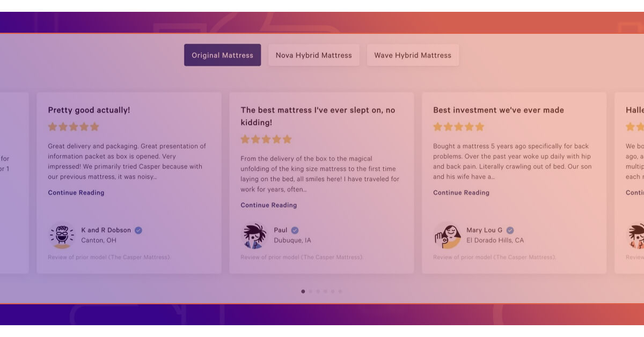Click verified badge next to Mary Lou G
The height and width of the screenshot is (337, 644).
coord(510,230)
